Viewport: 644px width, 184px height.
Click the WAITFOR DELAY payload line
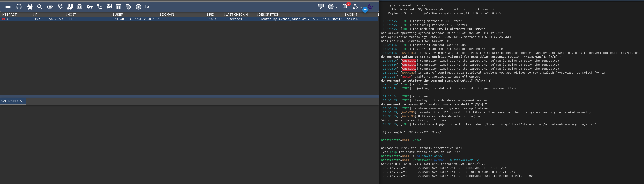[x=447, y=13]
